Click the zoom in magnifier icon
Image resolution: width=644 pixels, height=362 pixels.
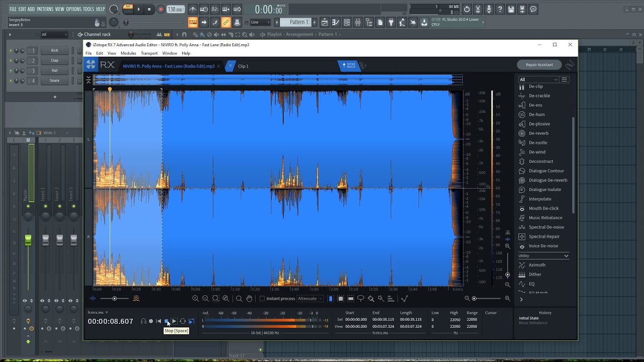(x=195, y=299)
